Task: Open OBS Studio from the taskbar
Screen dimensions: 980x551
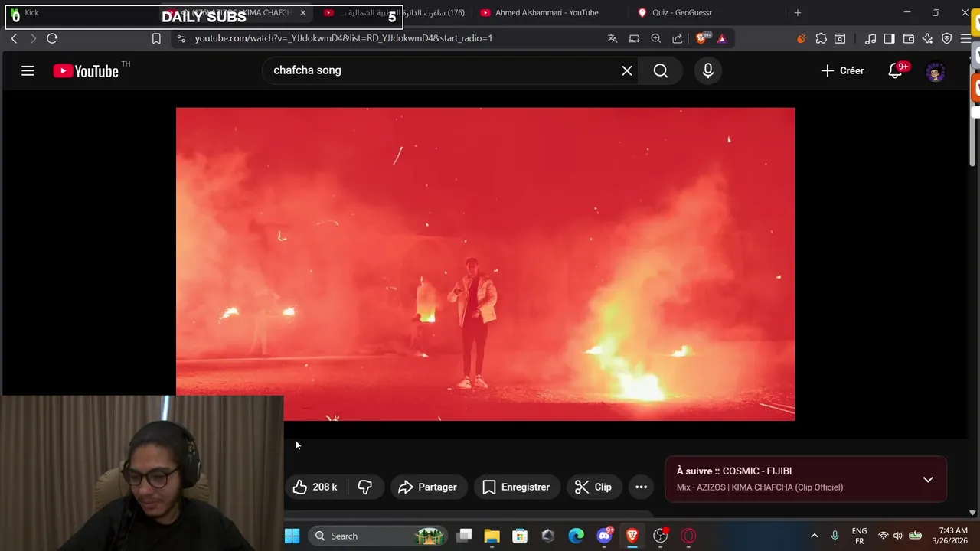Action: coord(660,536)
